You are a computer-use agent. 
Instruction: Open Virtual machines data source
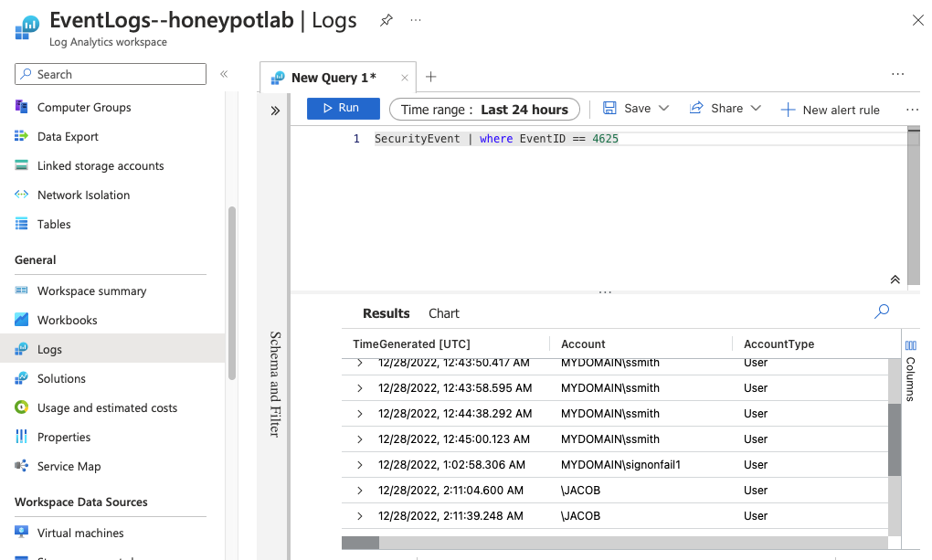[80, 532]
